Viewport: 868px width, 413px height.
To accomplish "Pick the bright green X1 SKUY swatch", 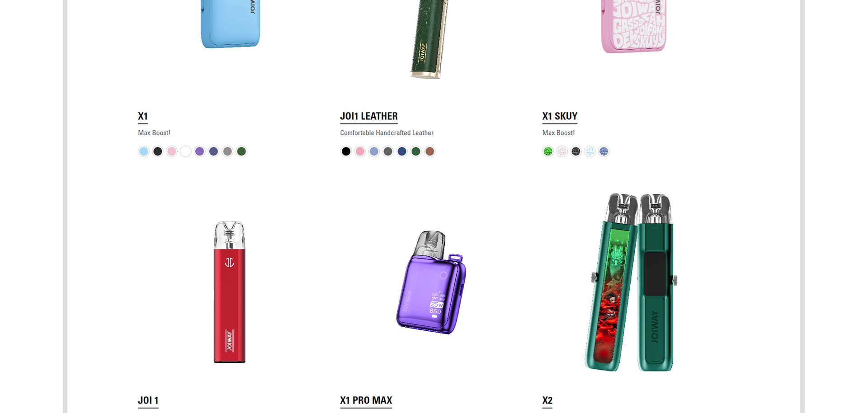I will pyautogui.click(x=548, y=151).
